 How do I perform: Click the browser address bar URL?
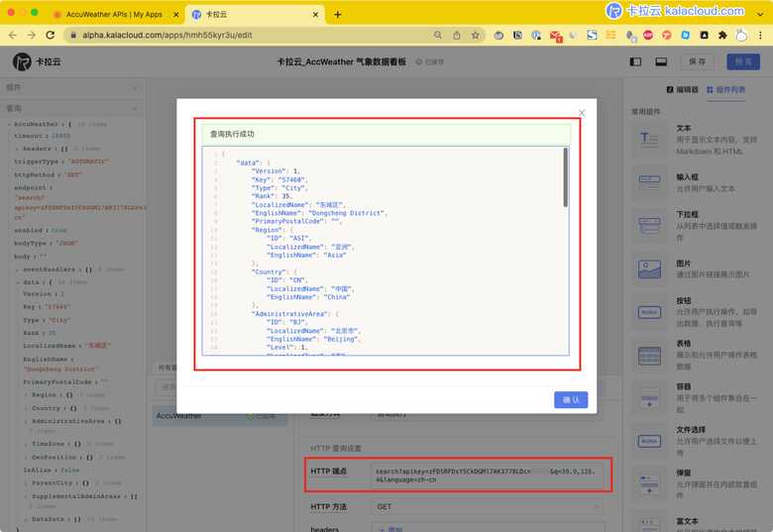pos(167,35)
